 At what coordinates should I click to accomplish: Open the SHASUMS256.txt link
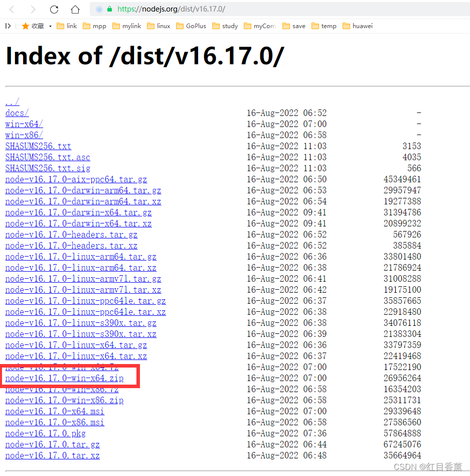38,146
